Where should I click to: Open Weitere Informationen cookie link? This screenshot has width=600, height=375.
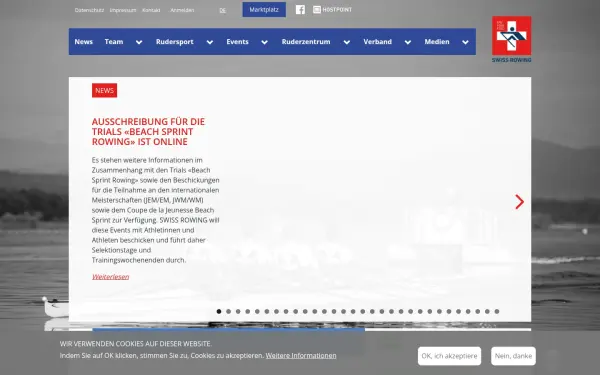pos(301,355)
